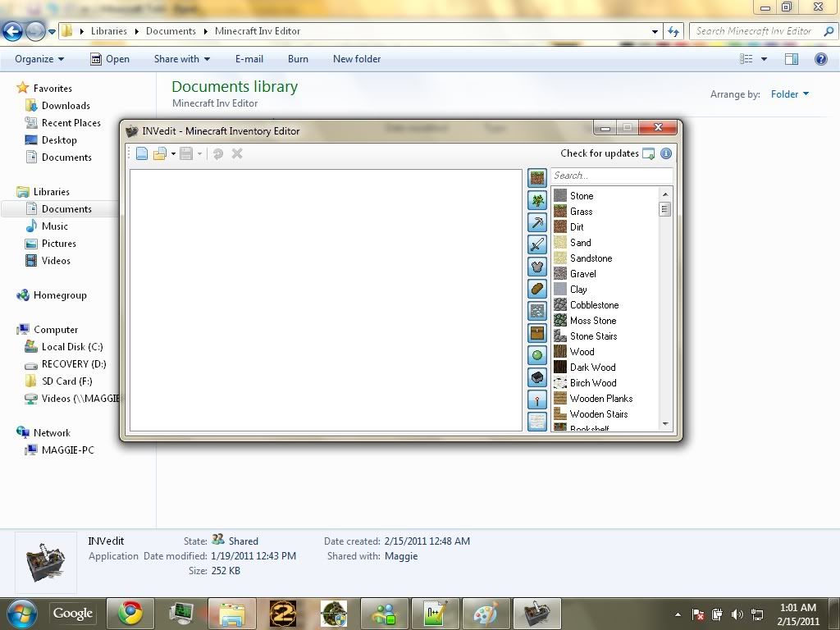Select the redstone torch category icon
This screenshot has height=630, width=840.
[x=537, y=399]
